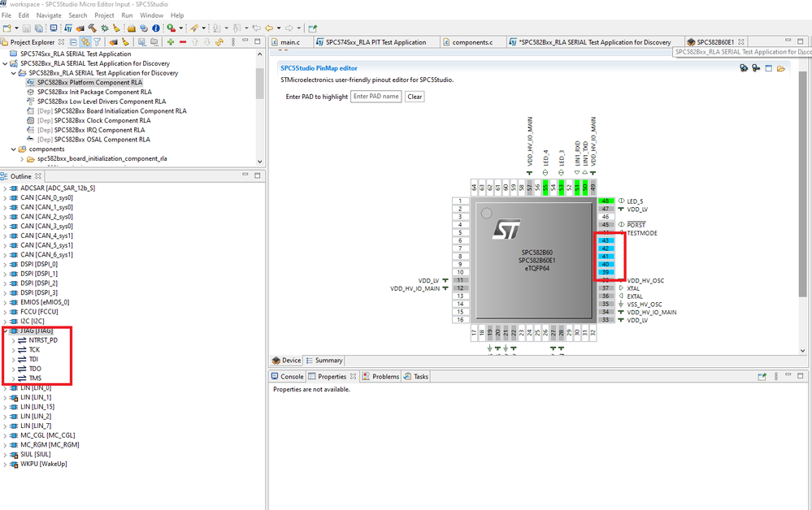This screenshot has width=812, height=510.
Task: Click new console view icon in bottom panel
Action: point(762,377)
